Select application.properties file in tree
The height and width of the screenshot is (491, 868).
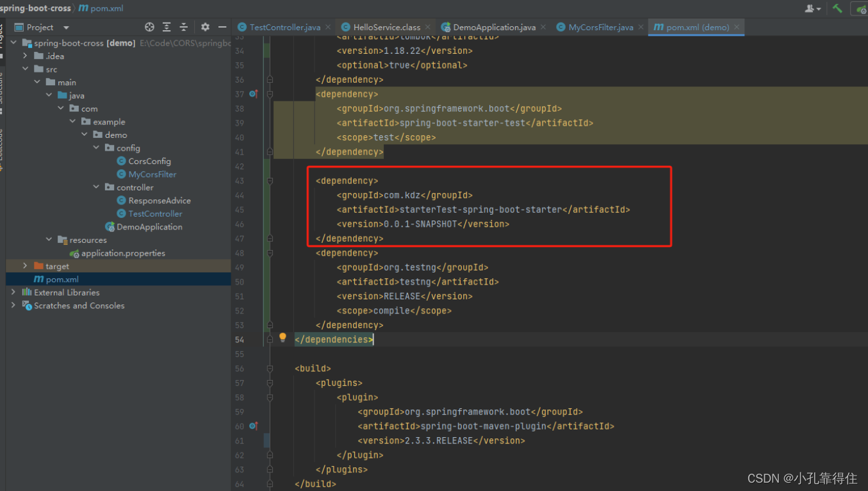coord(123,253)
